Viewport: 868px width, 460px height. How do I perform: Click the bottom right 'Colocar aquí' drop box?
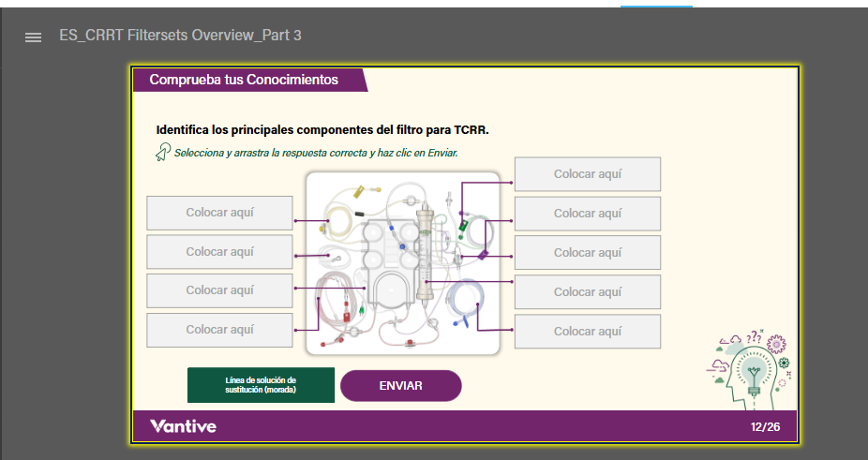pyautogui.click(x=588, y=331)
